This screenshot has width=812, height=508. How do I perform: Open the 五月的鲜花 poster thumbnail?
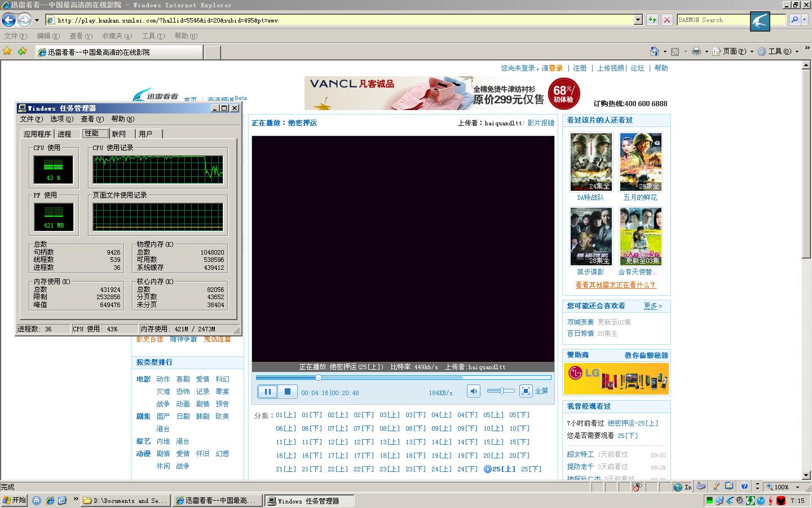pos(641,162)
